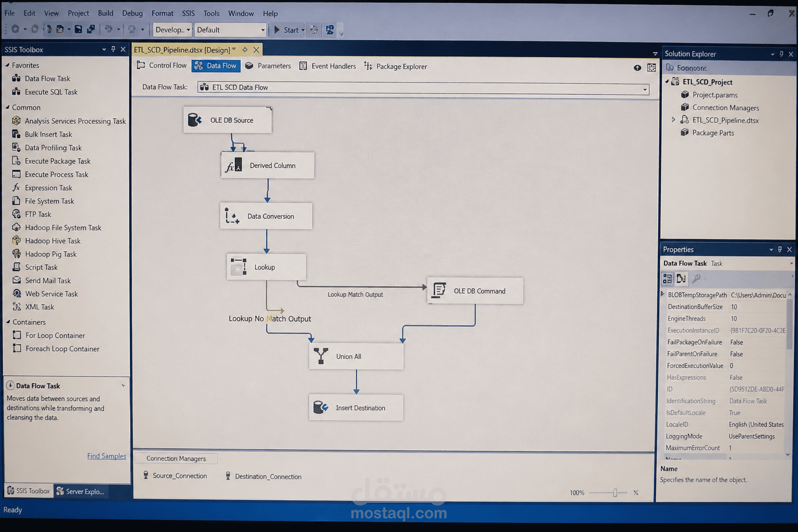Pin the SSIS Toolbox panel

[113, 49]
